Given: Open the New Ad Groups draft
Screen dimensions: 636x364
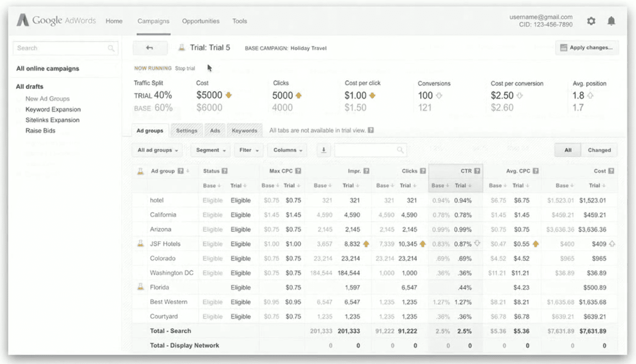Looking at the screenshot, I should coord(48,99).
